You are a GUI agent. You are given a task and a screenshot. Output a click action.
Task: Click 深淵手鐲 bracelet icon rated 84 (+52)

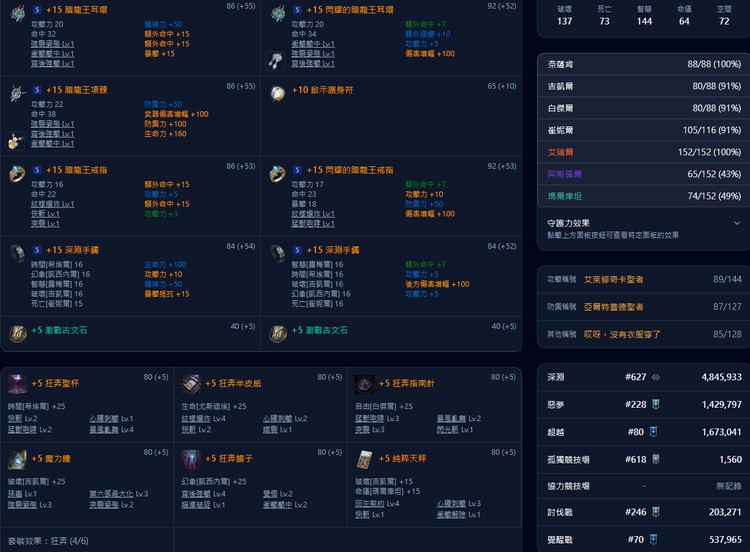278,254
